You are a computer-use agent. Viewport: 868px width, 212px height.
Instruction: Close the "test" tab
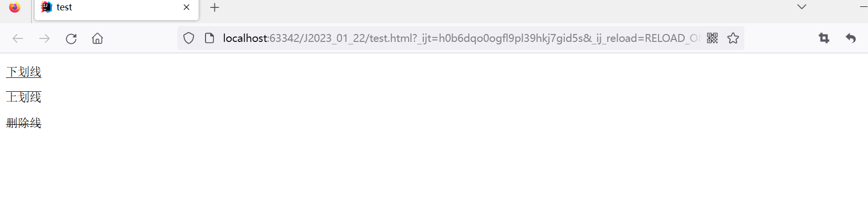pos(186,7)
